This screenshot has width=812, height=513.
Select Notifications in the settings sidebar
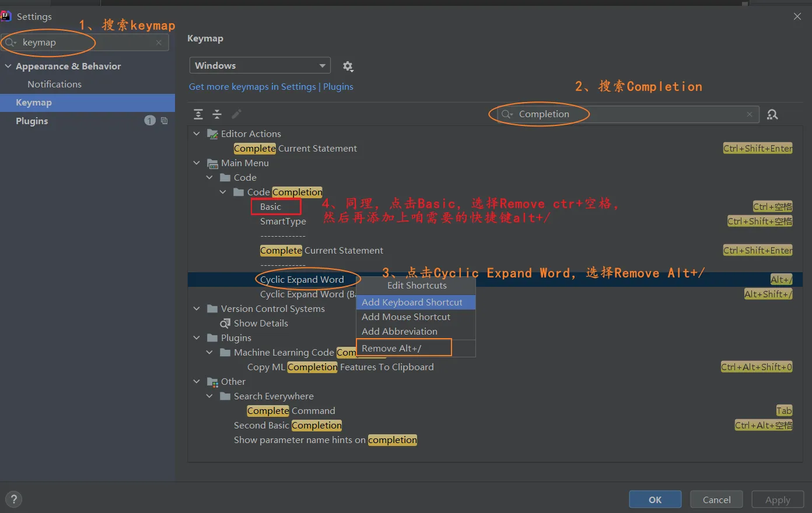pyautogui.click(x=87, y=85)
